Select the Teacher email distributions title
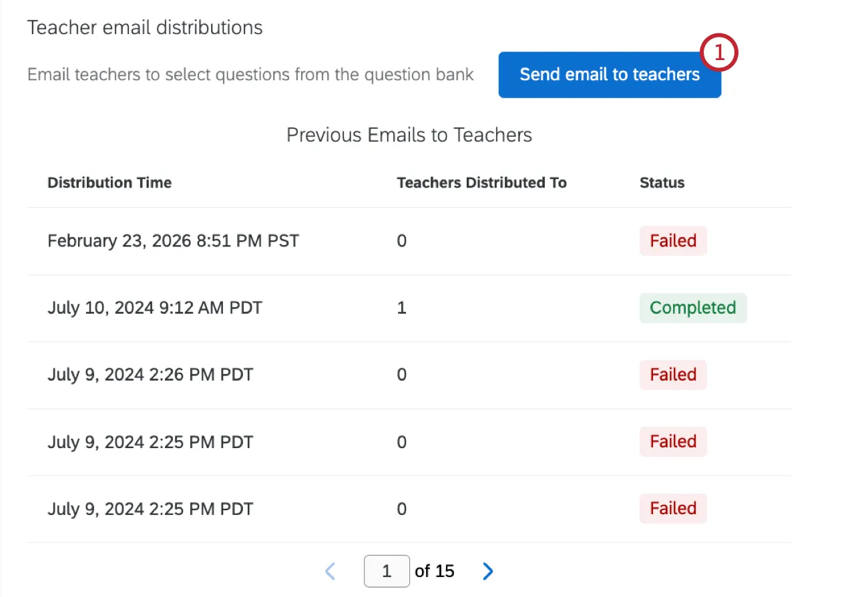The width and height of the screenshot is (868, 597). [144, 27]
